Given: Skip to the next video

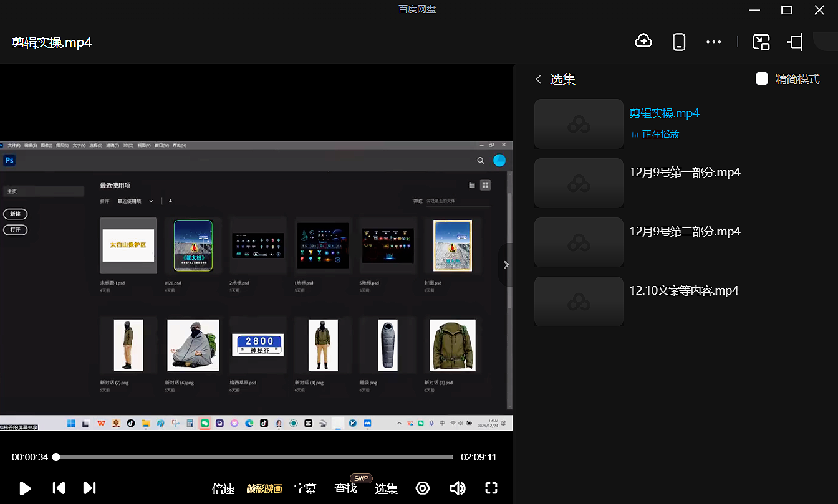Looking at the screenshot, I should tap(89, 488).
